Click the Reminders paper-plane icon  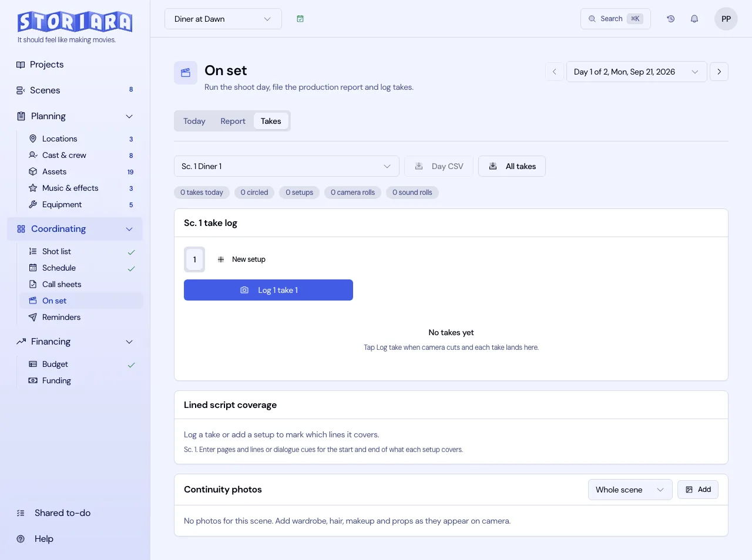coord(33,317)
